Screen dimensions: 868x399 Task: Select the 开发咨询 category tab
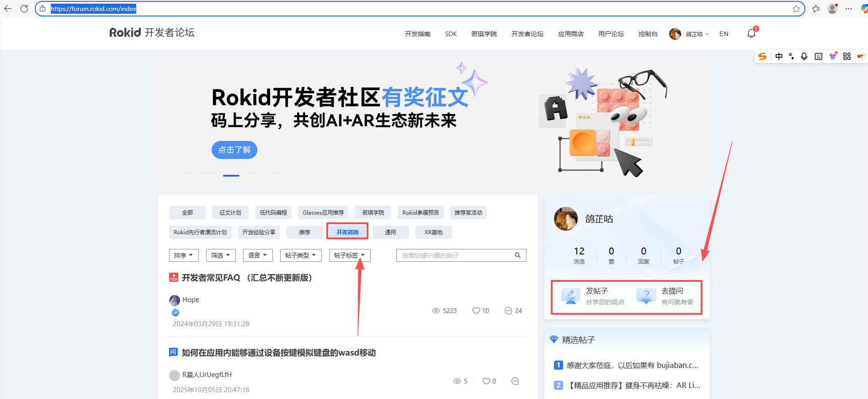(347, 232)
